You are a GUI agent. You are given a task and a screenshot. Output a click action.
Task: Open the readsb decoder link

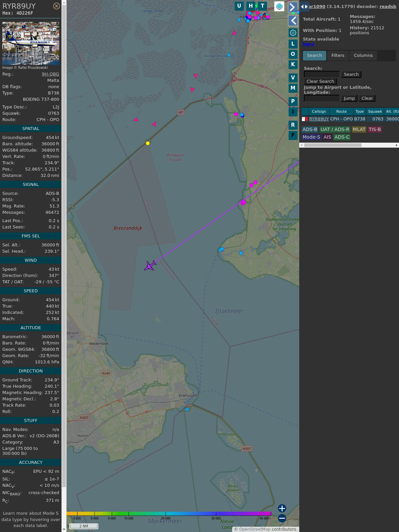point(388,6)
